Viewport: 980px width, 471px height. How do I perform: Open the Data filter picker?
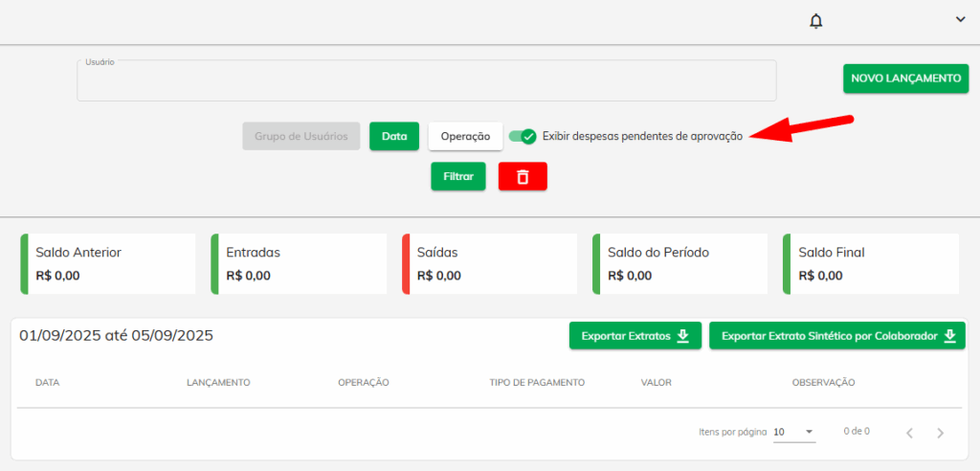tap(394, 136)
